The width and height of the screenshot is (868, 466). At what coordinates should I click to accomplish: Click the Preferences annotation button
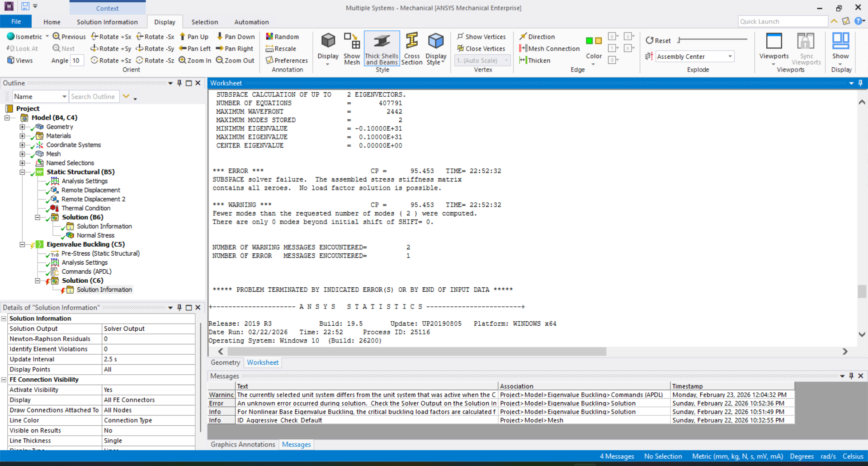[287, 60]
